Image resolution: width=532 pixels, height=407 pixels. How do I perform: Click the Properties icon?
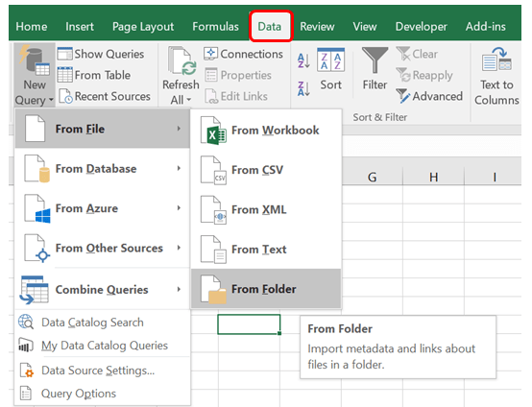click(x=210, y=75)
